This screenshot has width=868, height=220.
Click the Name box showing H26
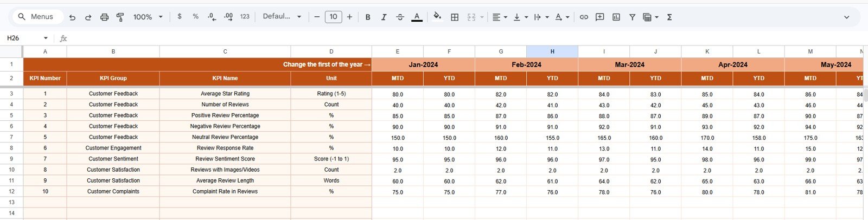[22, 38]
